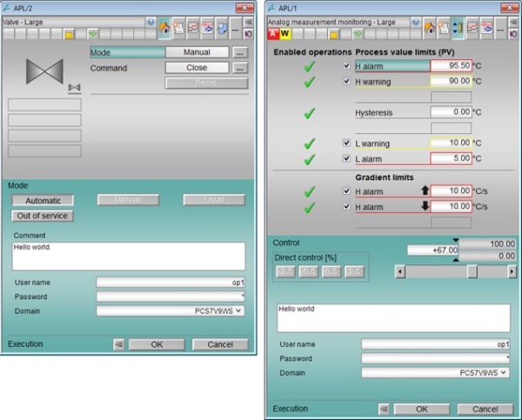Click the help icon beside "Valve - Large"

pos(151,23)
